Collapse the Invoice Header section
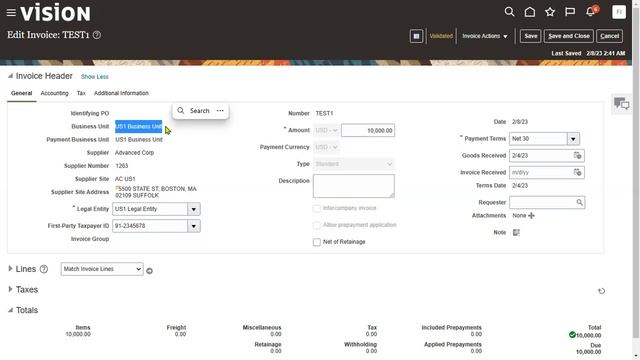Viewport: 640px width, 360px height. coord(10,76)
